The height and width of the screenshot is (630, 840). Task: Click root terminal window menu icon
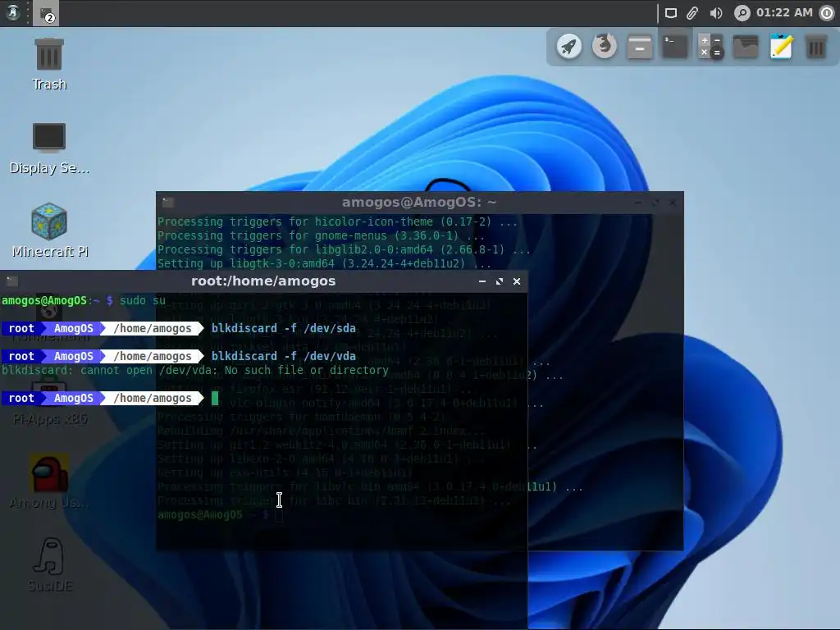pos(11,281)
